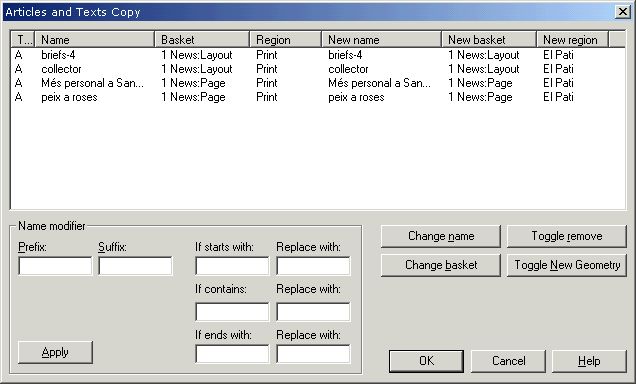This screenshot has width=636, height=384.
Task: Click El Pati region for briefs-4 row
Action: tap(558, 55)
